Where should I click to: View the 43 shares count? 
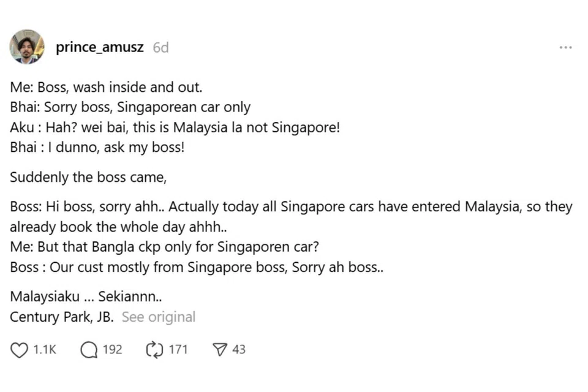239,350
